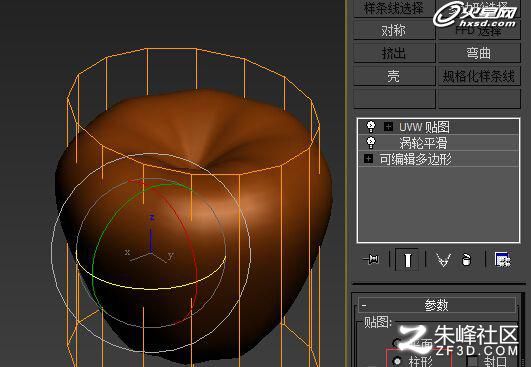Open Configure Modifier Sets icon
This screenshot has height=367, width=531.
(x=502, y=260)
